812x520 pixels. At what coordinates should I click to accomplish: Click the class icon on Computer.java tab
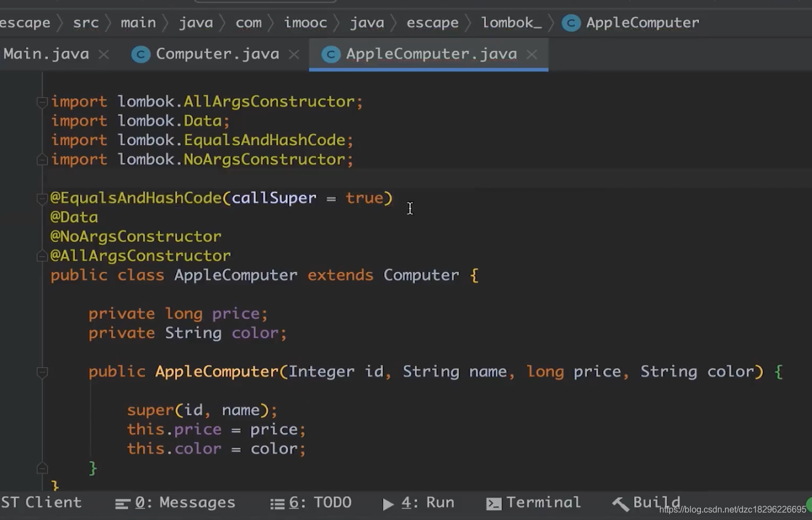coord(141,54)
